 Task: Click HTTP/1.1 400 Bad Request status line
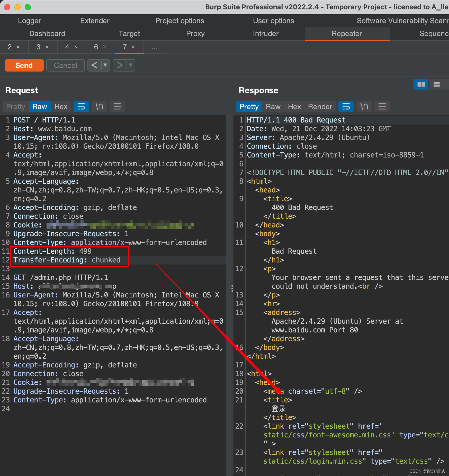(296, 120)
